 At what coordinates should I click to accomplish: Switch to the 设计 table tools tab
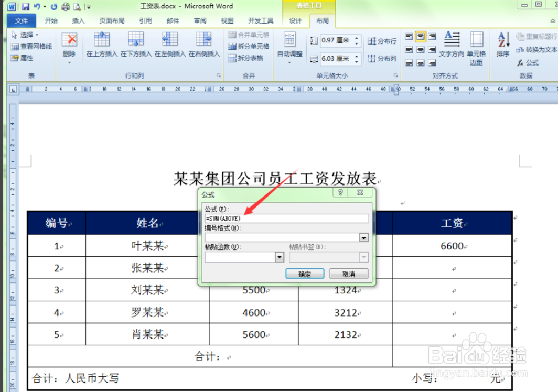[x=295, y=20]
